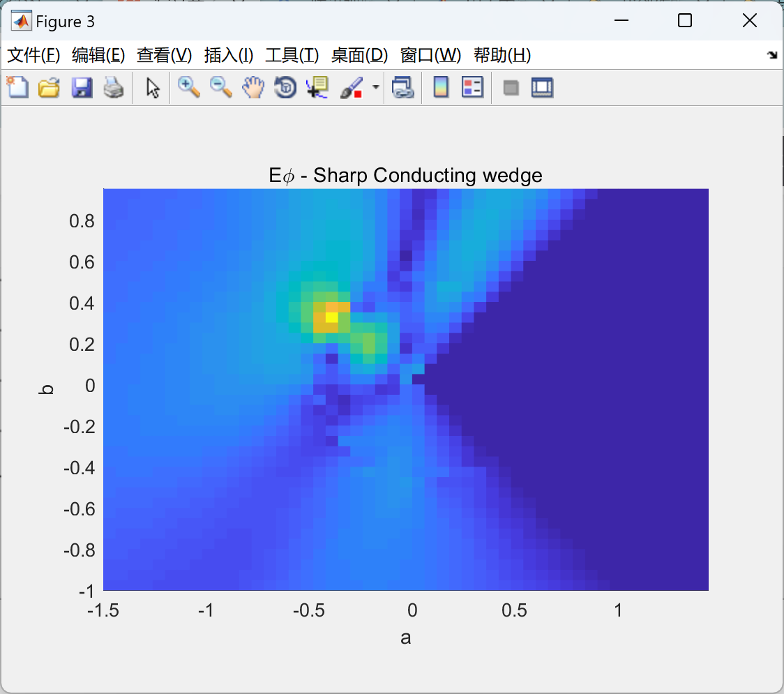The height and width of the screenshot is (694, 784).
Task: Open the 插入(I) menu
Action: coord(229,55)
